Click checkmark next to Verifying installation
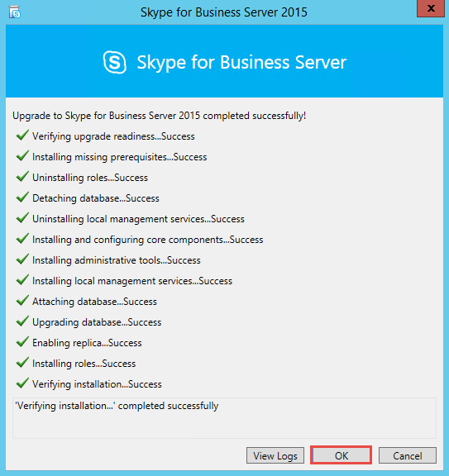The image size is (449, 476). [x=22, y=383]
